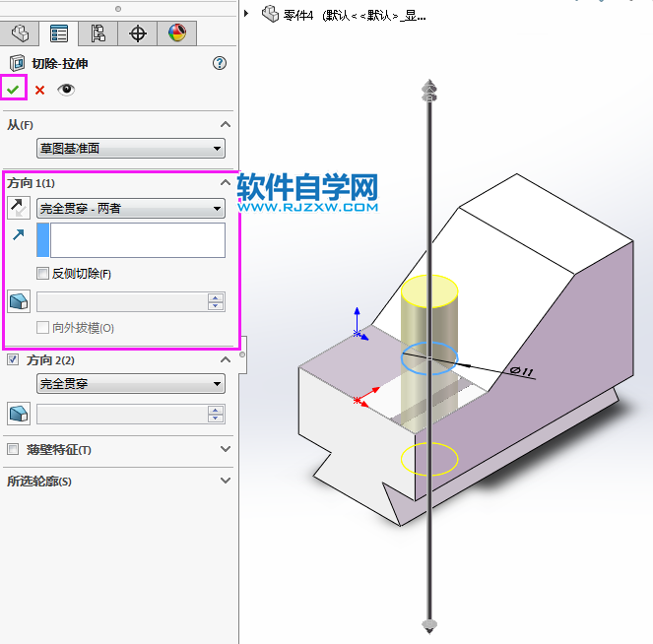Switch to the FeatureManager design tree tab
Screen dimensions: 653x644
[20, 33]
